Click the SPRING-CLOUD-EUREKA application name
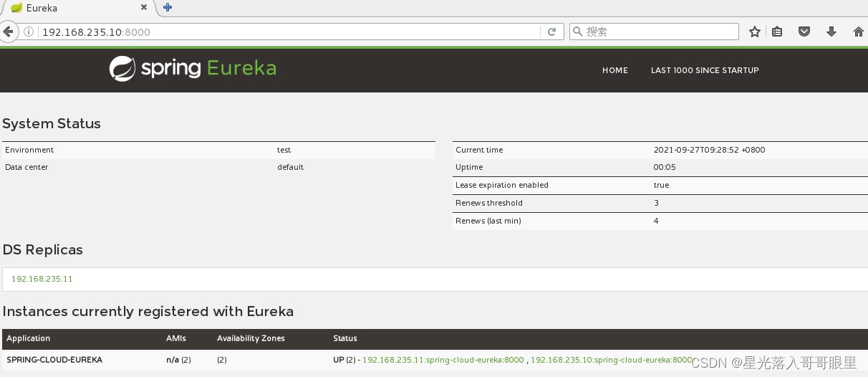This screenshot has width=868, height=377. (x=54, y=360)
